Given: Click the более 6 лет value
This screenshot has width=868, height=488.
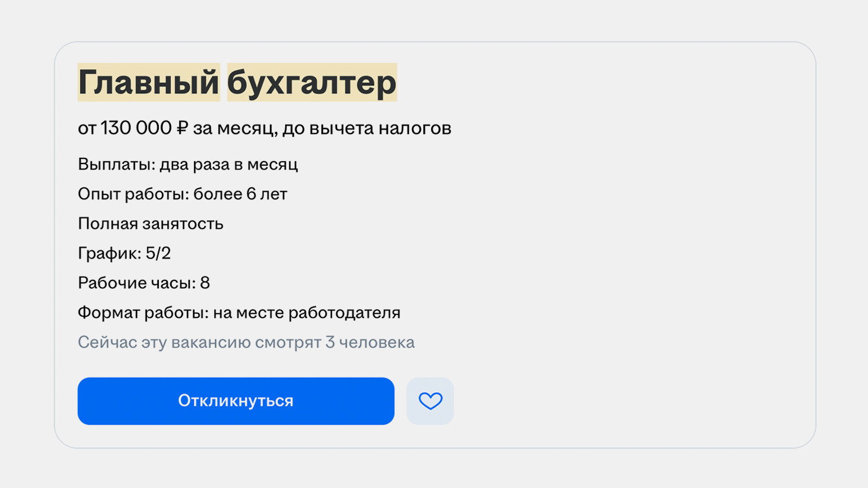Looking at the screenshot, I should pos(240,194).
